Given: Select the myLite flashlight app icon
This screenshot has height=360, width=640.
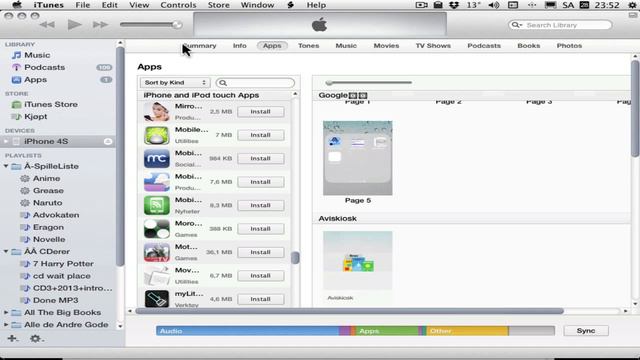Looking at the screenshot, I should (x=157, y=299).
